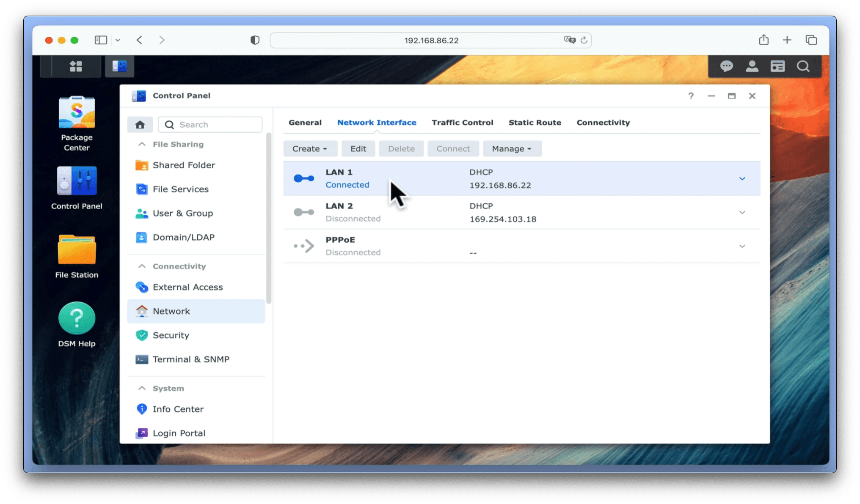Go to Control Panel home icon

(140, 125)
